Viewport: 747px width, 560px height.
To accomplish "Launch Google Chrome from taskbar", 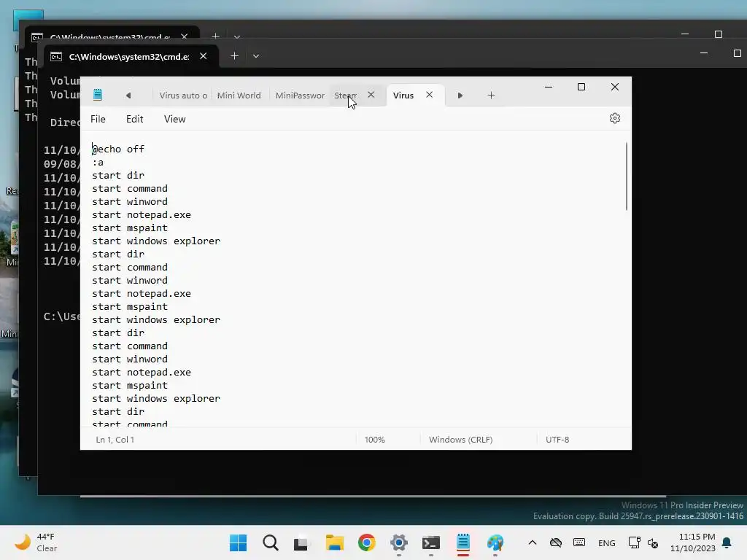I will click(366, 542).
